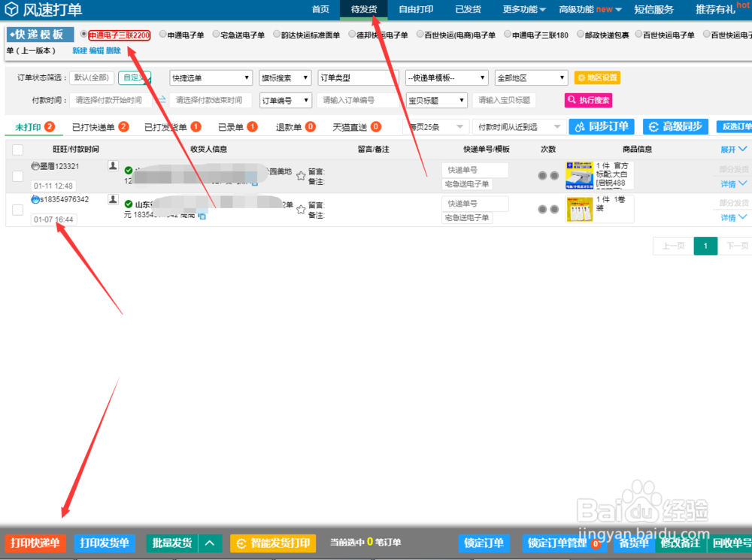Switch to the 已打快递单 tab
This screenshot has width=752, height=560.
pos(100,127)
